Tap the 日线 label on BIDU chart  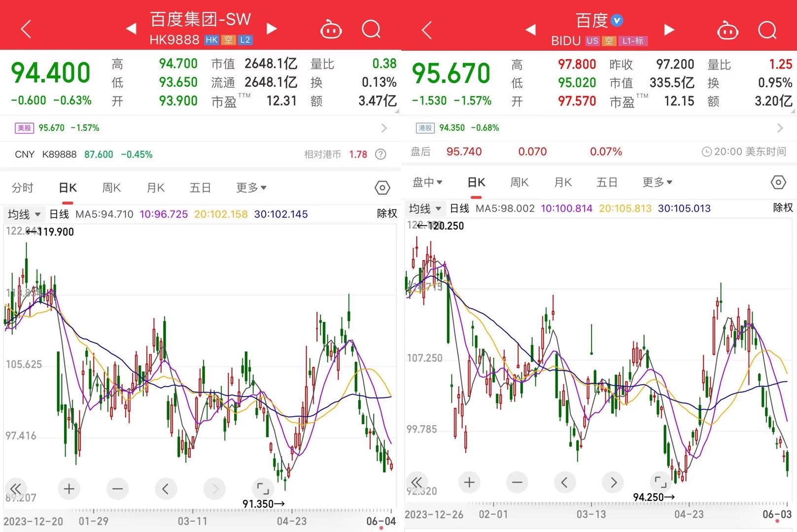(x=459, y=208)
